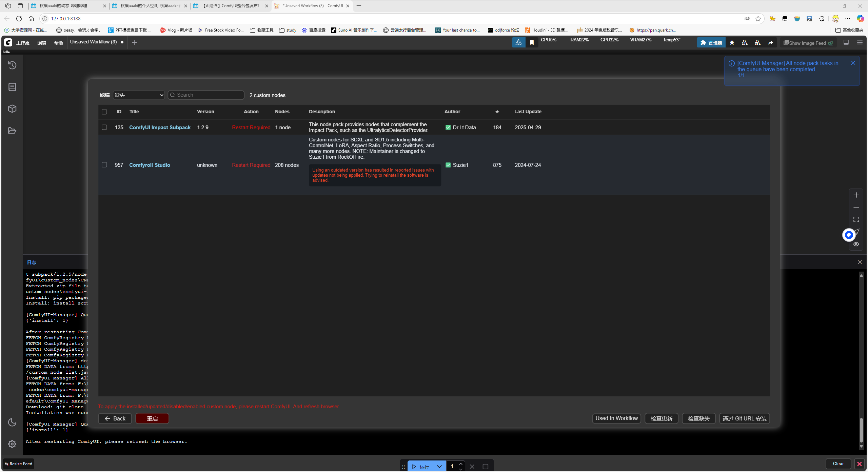Toggle dark theme moon icon in sidebar
Viewport: 868px width, 472px height.
click(x=12, y=422)
